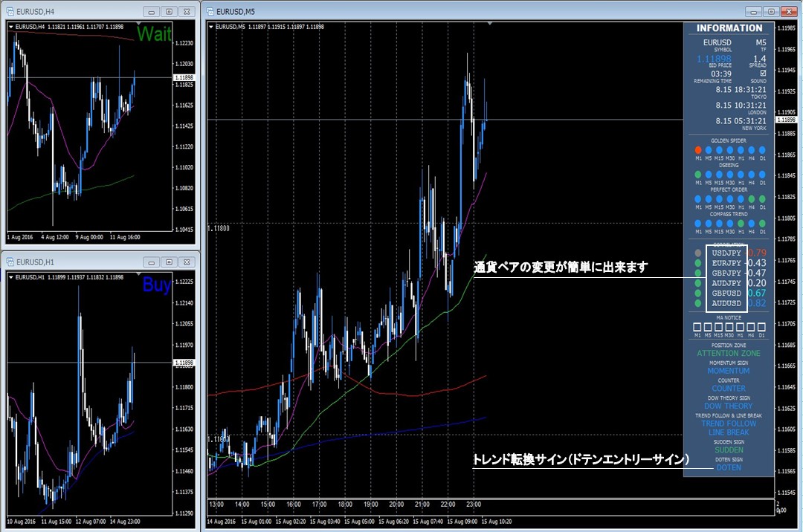The width and height of the screenshot is (803, 532).
Task: Click the Compass Trend M5 indicator dot
Action: click(709, 224)
